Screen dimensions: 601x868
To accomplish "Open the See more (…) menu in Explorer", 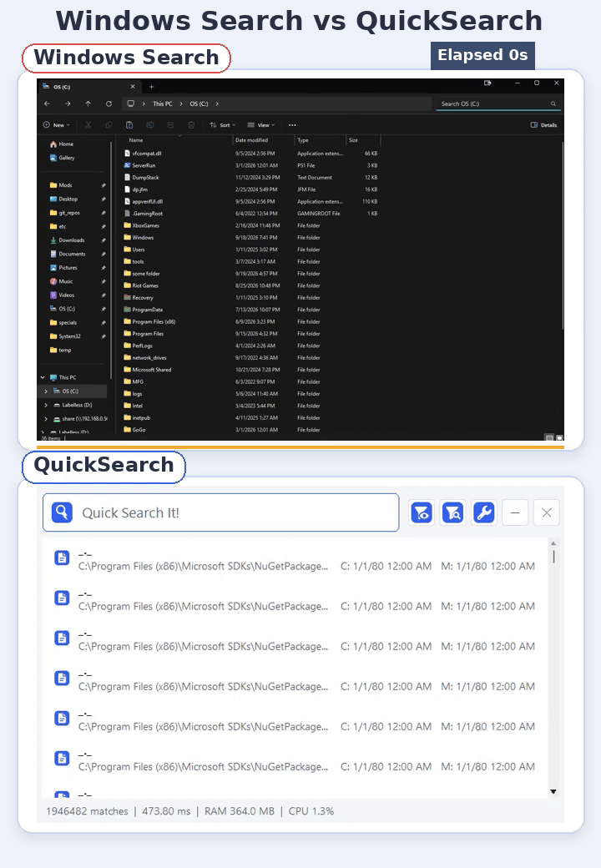I will click(292, 125).
